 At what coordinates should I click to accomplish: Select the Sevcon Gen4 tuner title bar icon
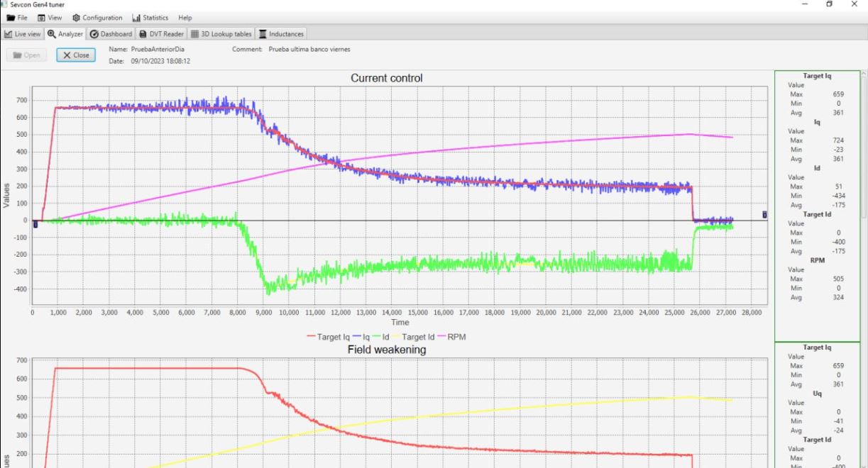click(5, 4)
